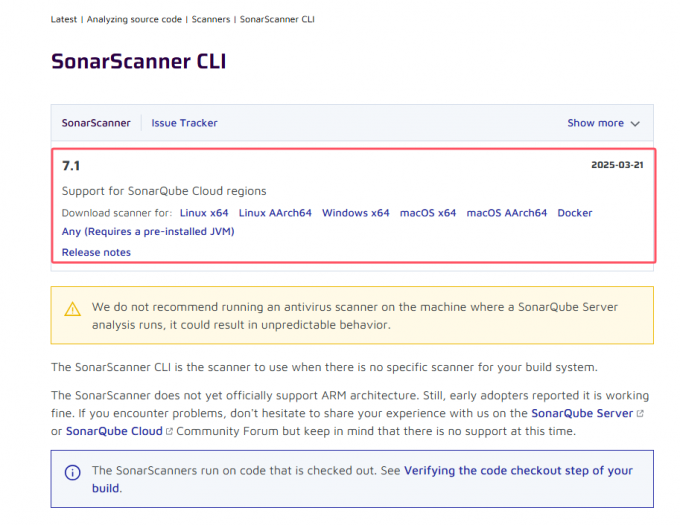Click 'Support for SonarQube Cloud regions' text

coord(164,191)
